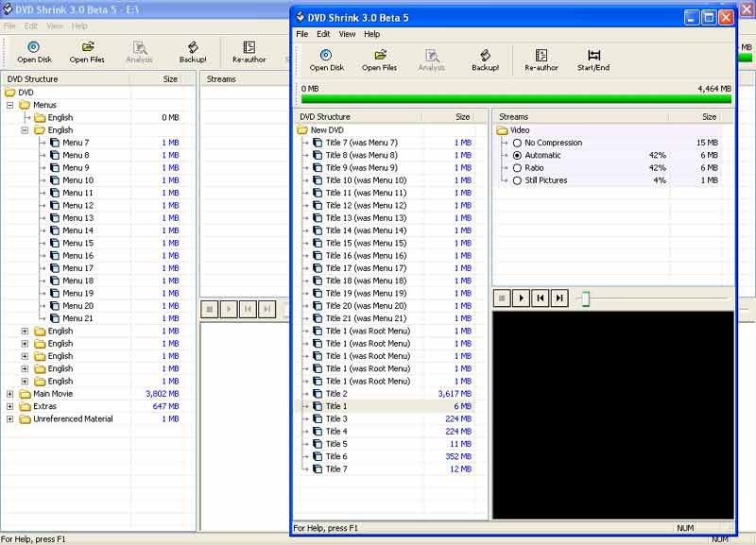Click Analysis in the background E:\ window
This screenshot has width=756, height=545.
coord(139,52)
